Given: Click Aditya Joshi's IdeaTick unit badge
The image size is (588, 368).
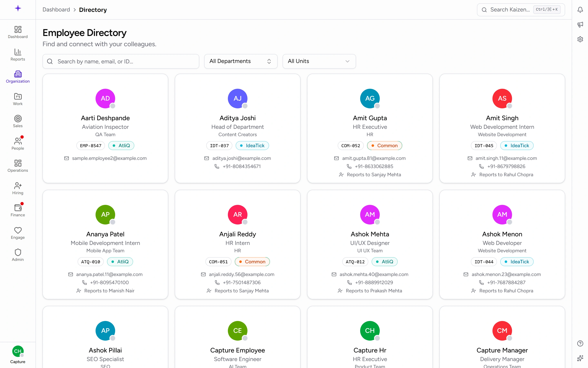Looking at the screenshot, I should click(x=252, y=146).
